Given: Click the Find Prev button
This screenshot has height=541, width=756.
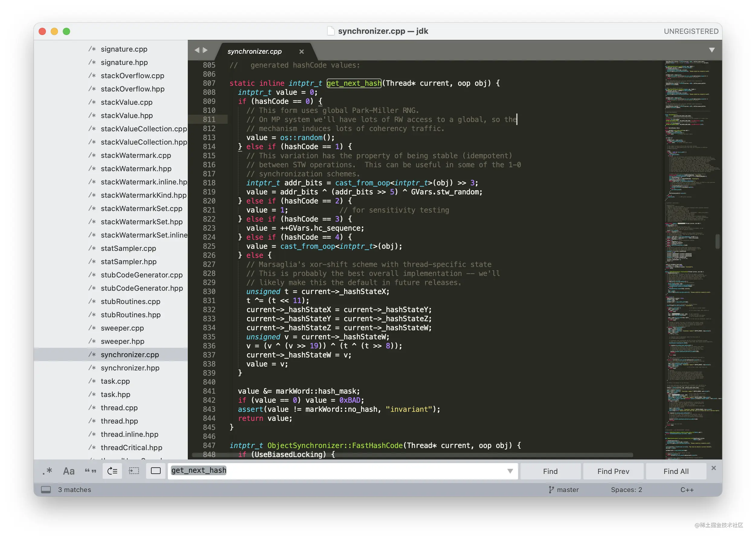Looking at the screenshot, I should point(613,471).
